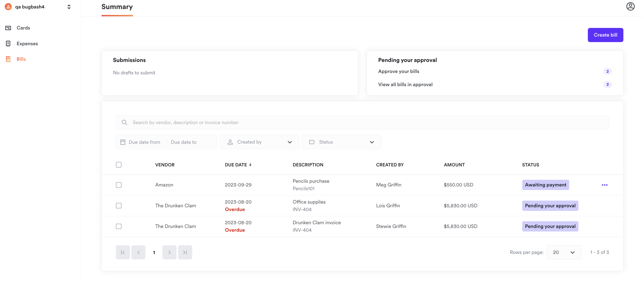Open the Expenses receipt icon
Screen dimensions: 644x284
[8, 44]
